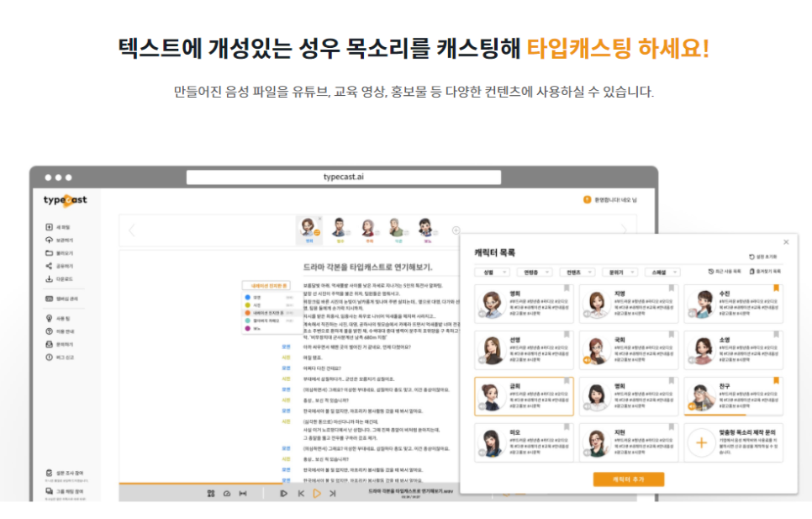Open the 연령층 age group filter dropdown
The height and width of the screenshot is (519, 812).
535,272
